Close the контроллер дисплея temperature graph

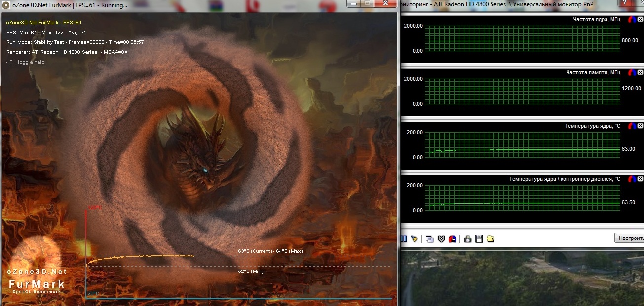click(x=640, y=179)
